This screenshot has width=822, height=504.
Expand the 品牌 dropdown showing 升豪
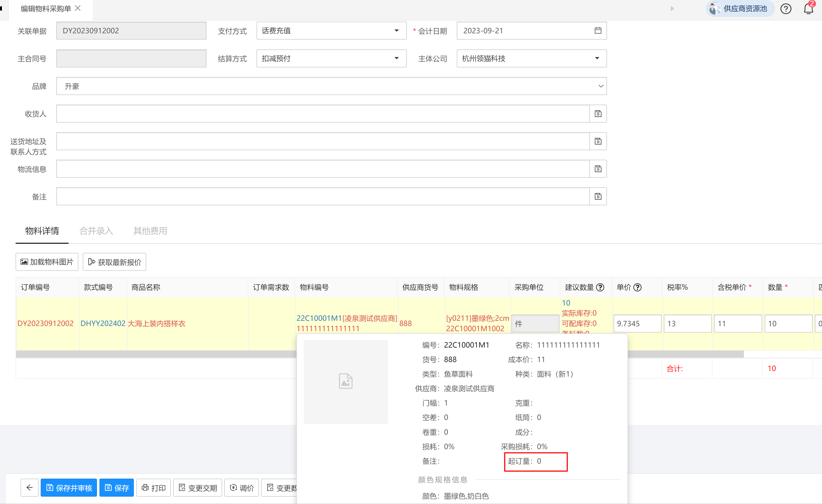tap(600, 86)
